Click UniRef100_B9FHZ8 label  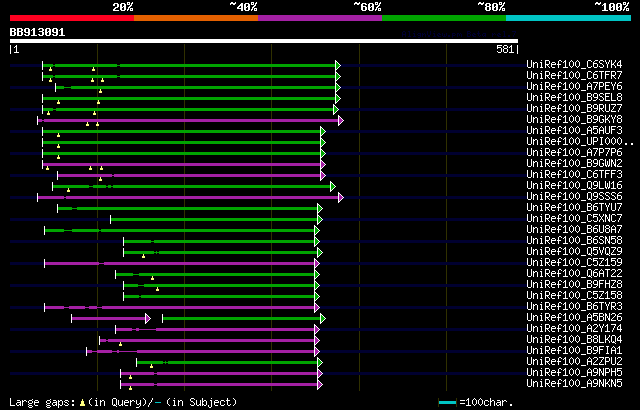[x=574, y=285]
